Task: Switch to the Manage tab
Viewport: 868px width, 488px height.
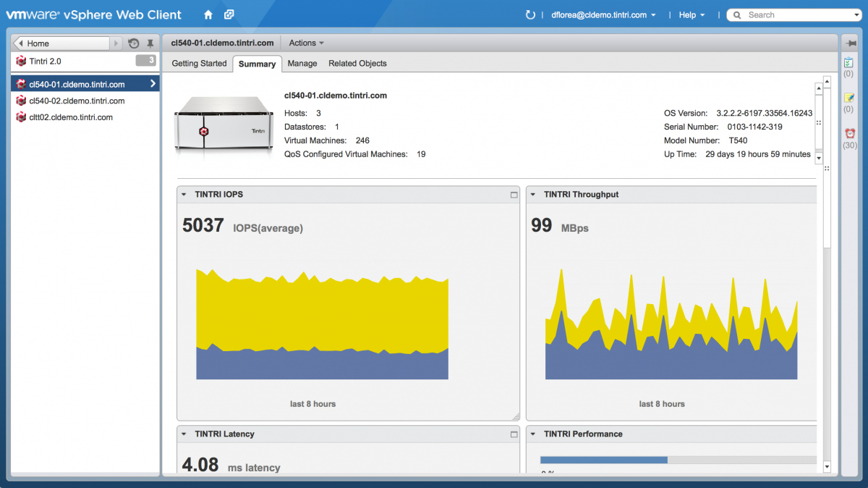Action: coord(302,63)
